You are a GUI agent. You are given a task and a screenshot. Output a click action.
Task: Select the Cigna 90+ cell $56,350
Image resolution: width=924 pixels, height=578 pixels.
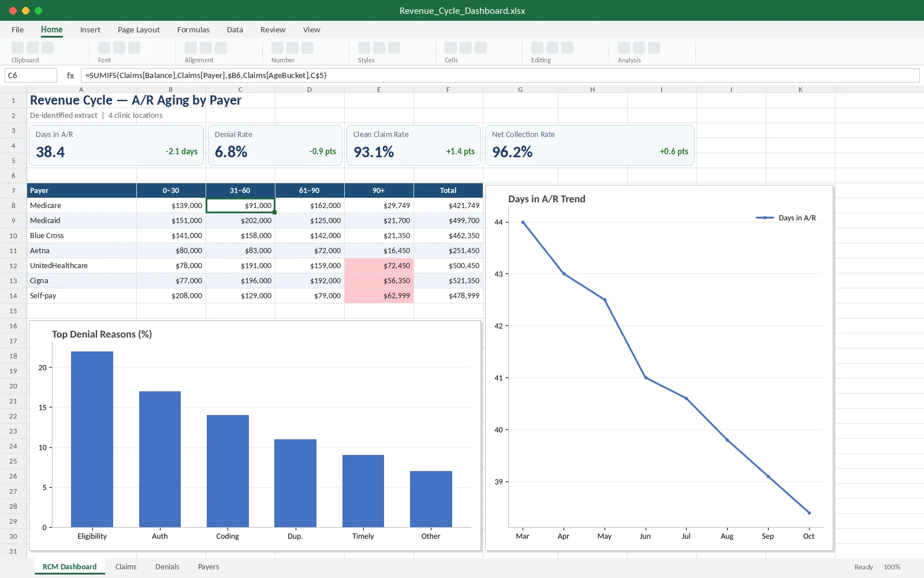[x=379, y=280]
